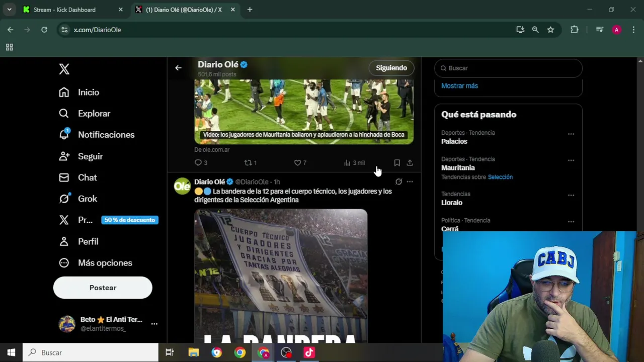Click the @DiarioOle handle
Screen dimensions: 644x362
pyautogui.click(x=252, y=182)
